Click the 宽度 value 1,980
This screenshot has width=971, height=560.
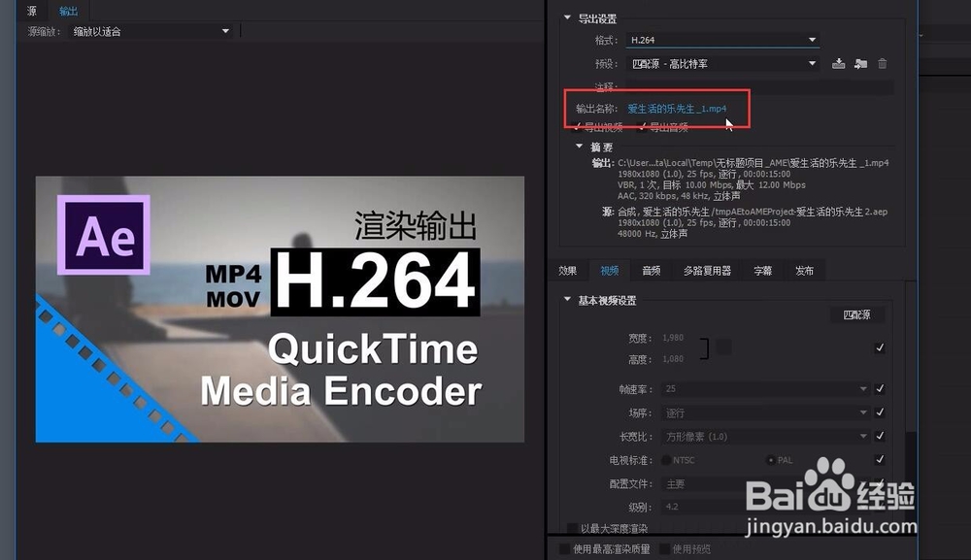673,338
